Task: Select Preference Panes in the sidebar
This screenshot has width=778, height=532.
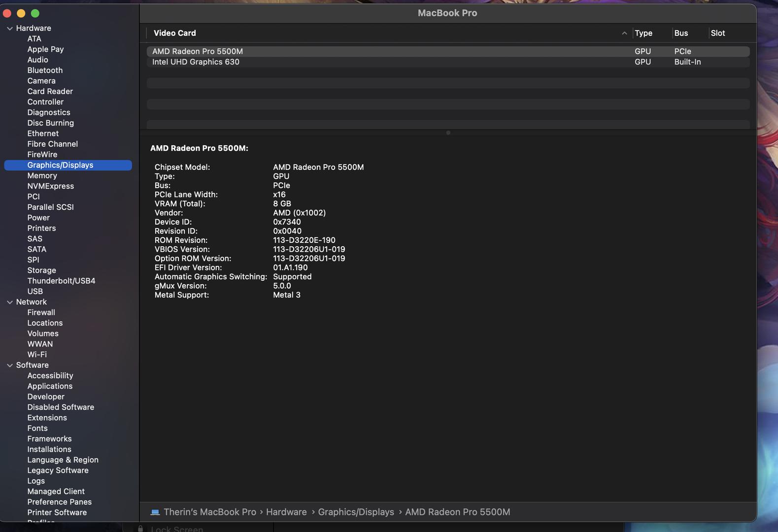Action: click(59, 502)
